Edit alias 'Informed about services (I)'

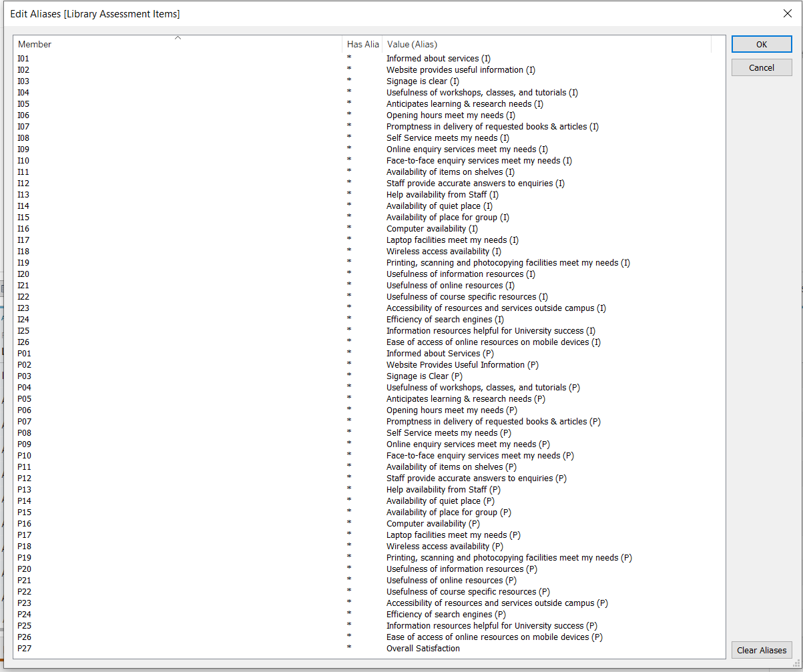pyautogui.click(x=439, y=59)
